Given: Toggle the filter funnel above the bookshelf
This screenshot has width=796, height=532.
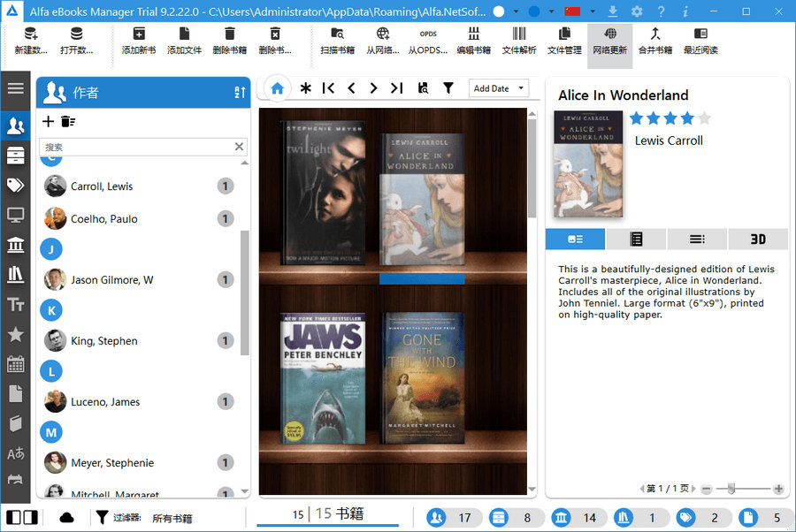Looking at the screenshot, I should [x=449, y=88].
